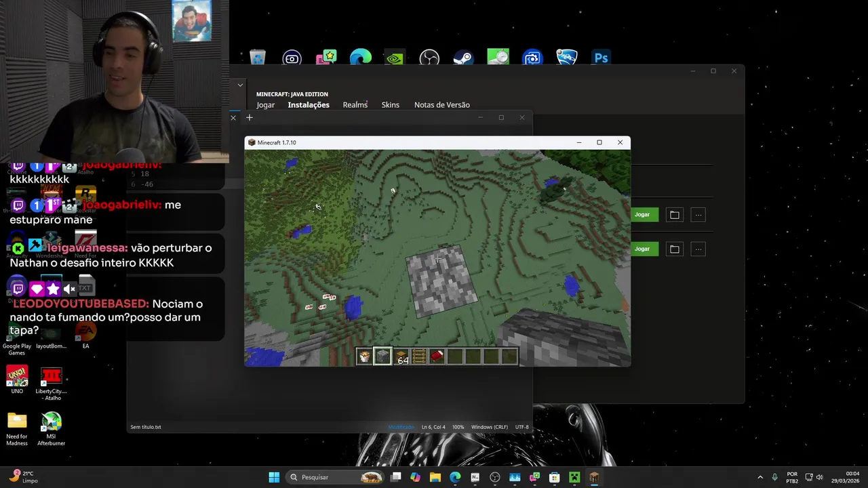Open the Need for Madness folder

coord(17,429)
